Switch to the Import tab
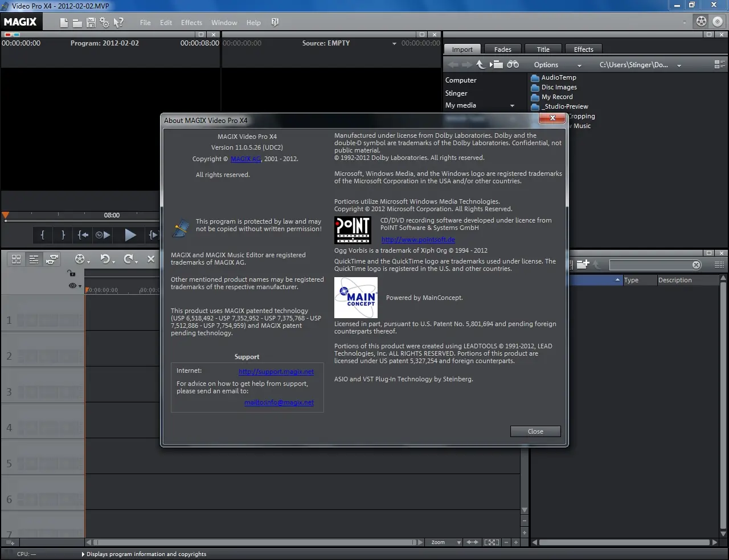This screenshot has height=560, width=729. [x=462, y=50]
